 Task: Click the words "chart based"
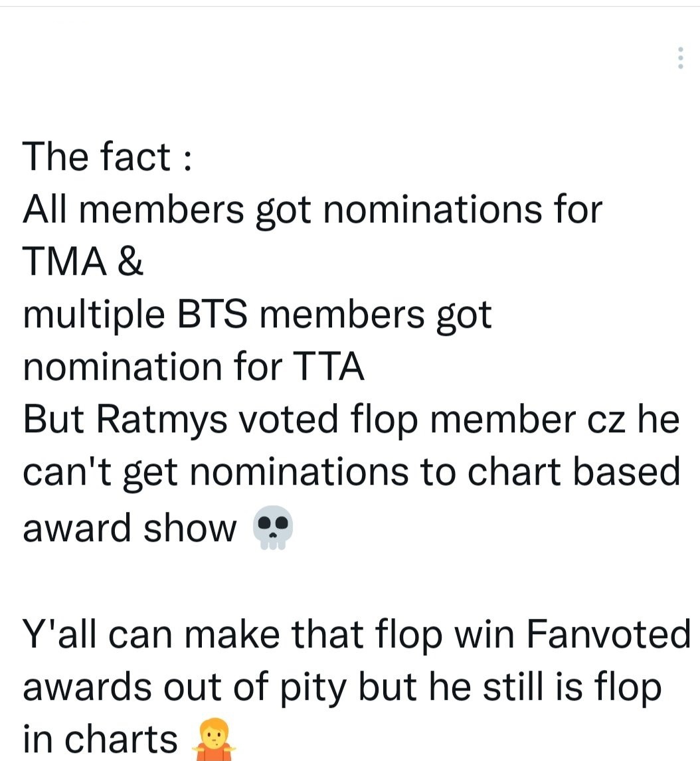click(x=574, y=473)
